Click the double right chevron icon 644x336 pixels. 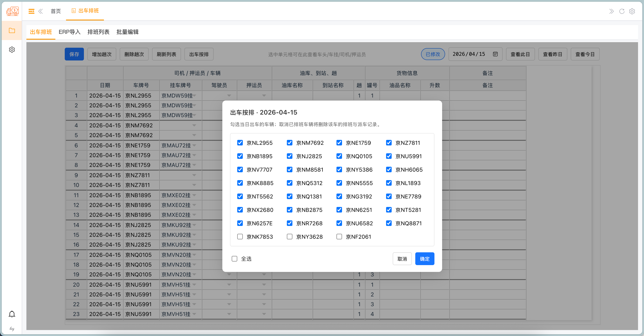[x=611, y=11]
